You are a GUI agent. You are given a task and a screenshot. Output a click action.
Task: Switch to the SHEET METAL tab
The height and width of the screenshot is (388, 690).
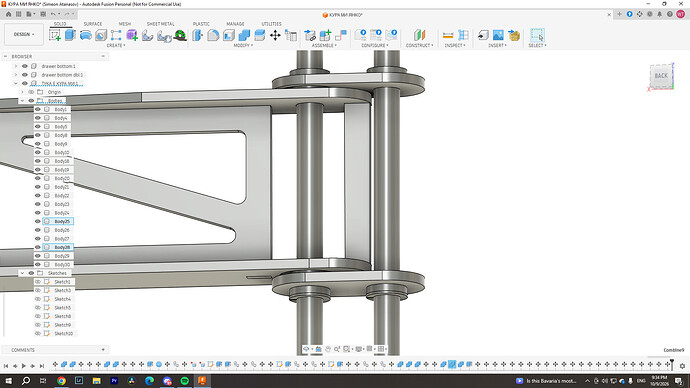[161, 24]
